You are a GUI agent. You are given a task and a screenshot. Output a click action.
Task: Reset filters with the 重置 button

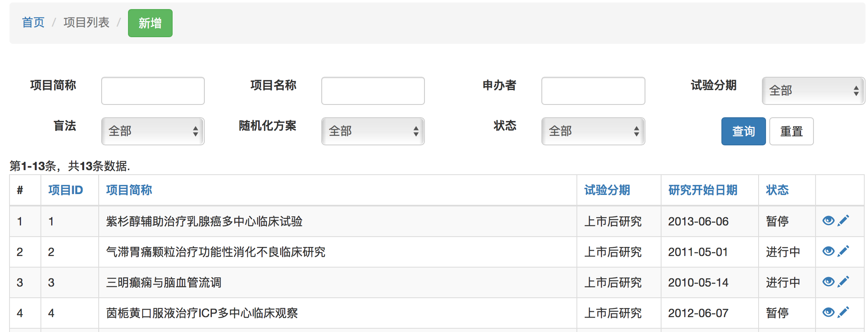[791, 131]
